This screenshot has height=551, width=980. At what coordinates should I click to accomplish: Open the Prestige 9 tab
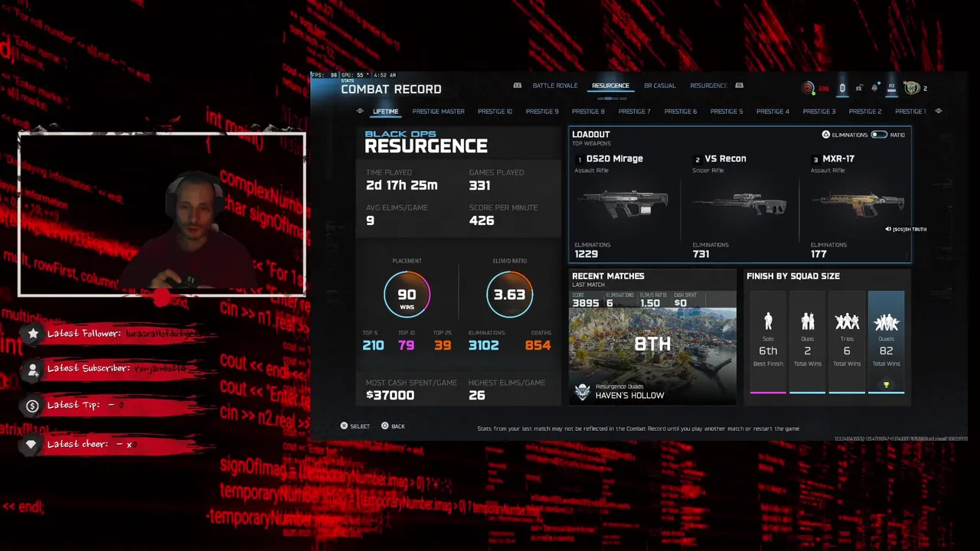coord(542,112)
